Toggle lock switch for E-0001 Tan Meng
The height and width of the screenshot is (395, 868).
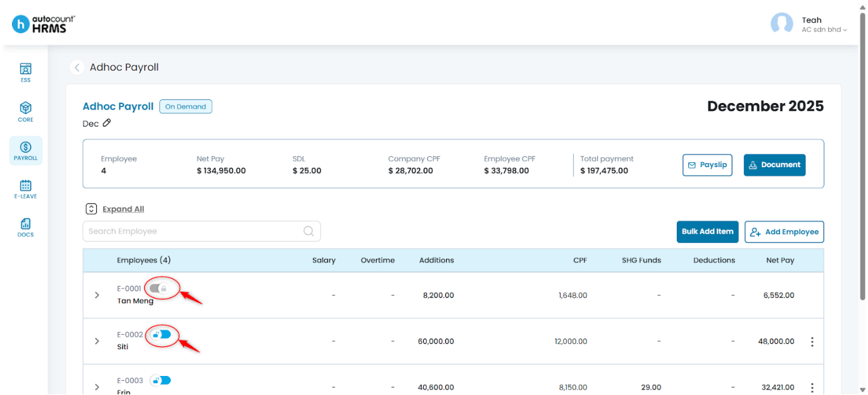coord(159,288)
